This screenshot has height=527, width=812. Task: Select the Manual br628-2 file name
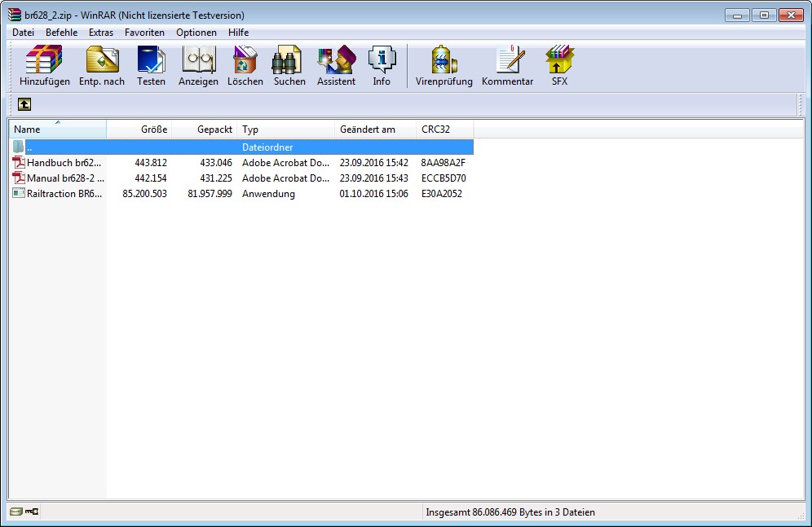tap(66, 178)
